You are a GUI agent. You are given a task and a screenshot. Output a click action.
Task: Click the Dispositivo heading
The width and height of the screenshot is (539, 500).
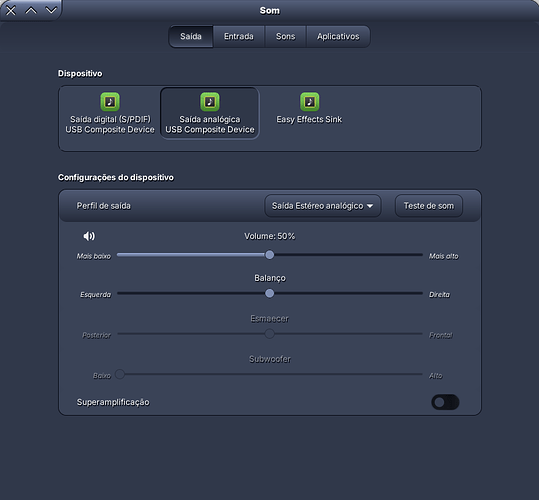coord(80,74)
